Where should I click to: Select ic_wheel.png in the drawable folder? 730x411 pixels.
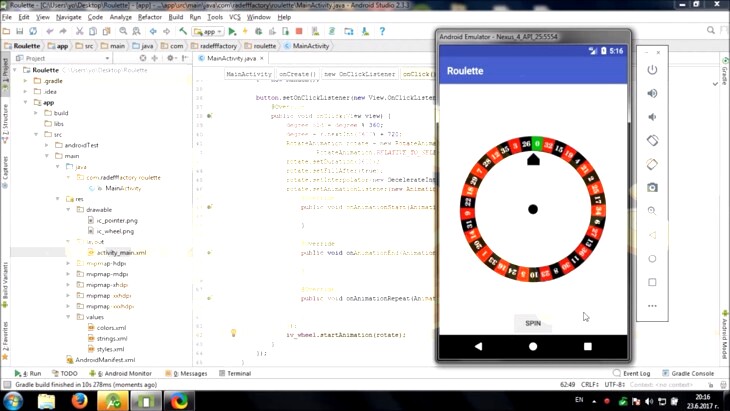click(115, 231)
